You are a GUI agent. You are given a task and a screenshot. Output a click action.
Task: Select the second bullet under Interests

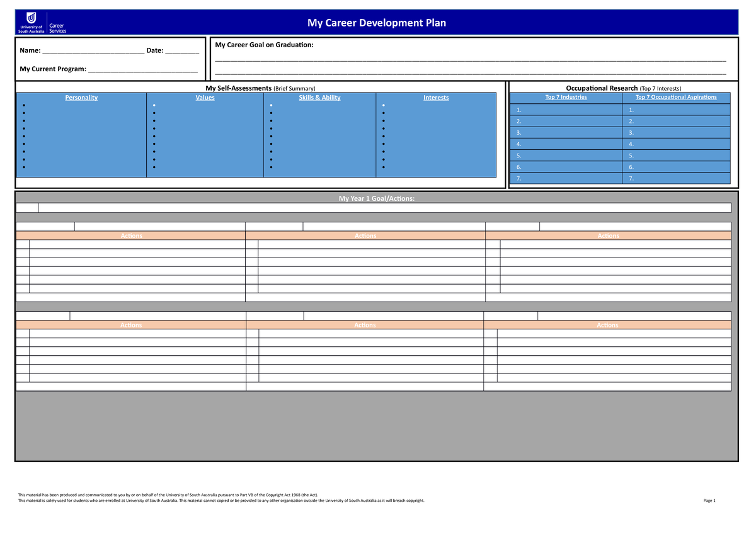[x=382, y=113]
